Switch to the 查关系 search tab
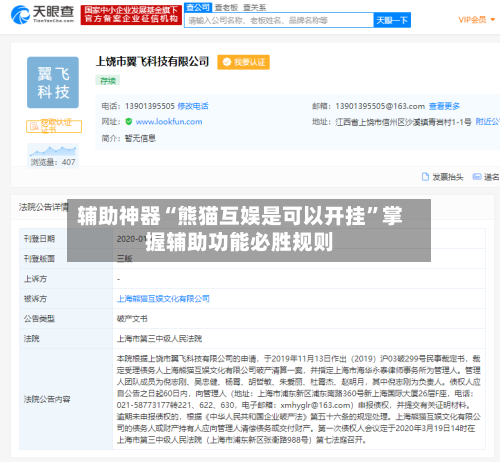The height and width of the screenshot is (462, 500). coord(255,7)
